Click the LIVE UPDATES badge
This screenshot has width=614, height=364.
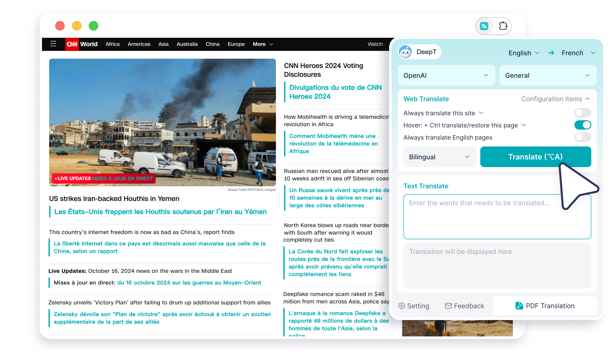tap(104, 178)
